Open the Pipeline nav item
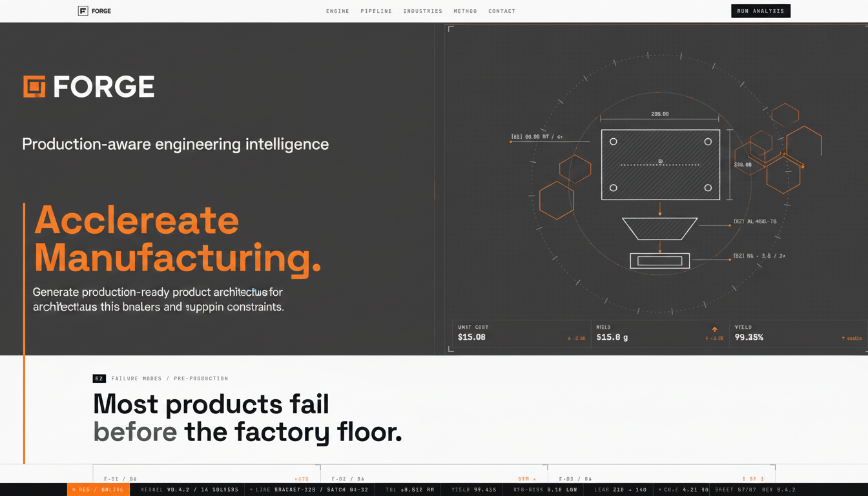Image resolution: width=868 pixels, height=496 pixels. [377, 11]
